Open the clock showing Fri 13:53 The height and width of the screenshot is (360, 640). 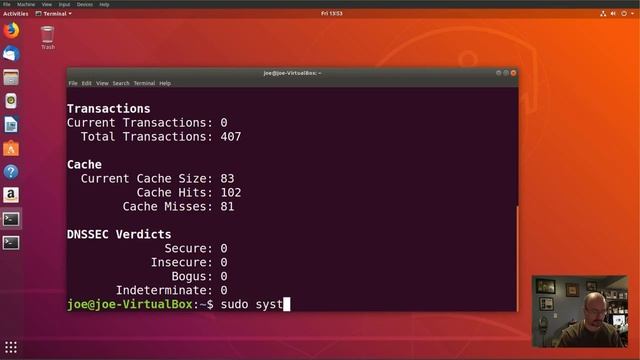331,13
